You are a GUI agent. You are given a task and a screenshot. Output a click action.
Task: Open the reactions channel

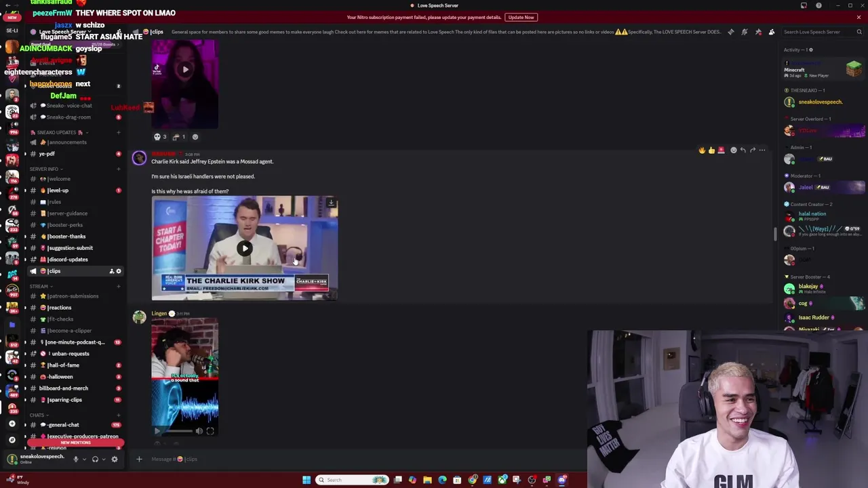tap(75, 308)
